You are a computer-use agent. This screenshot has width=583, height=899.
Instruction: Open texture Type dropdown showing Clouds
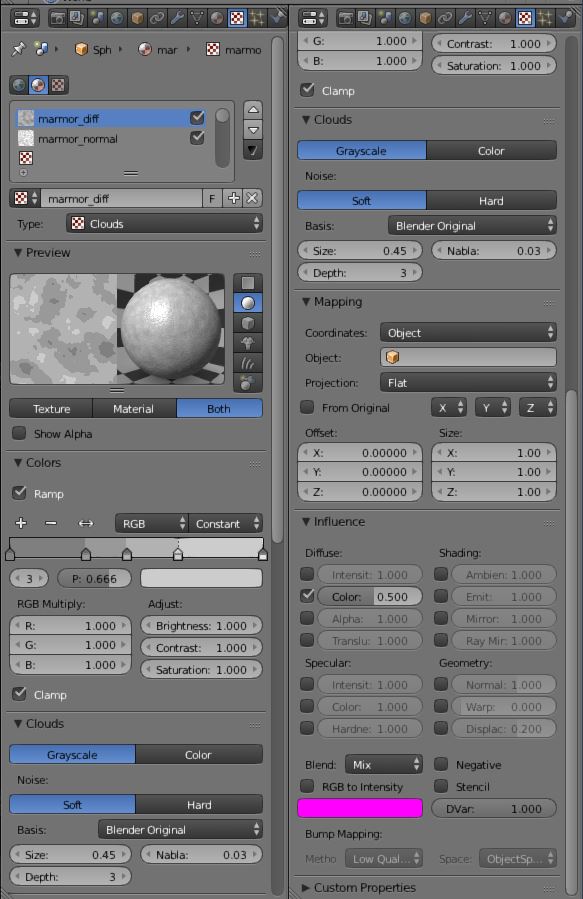pos(165,224)
